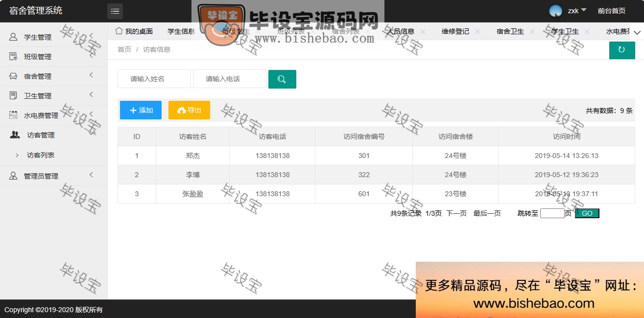The width and height of the screenshot is (644, 318).
Task: Expand the 水电费管理 chevron
Action: click(x=92, y=114)
